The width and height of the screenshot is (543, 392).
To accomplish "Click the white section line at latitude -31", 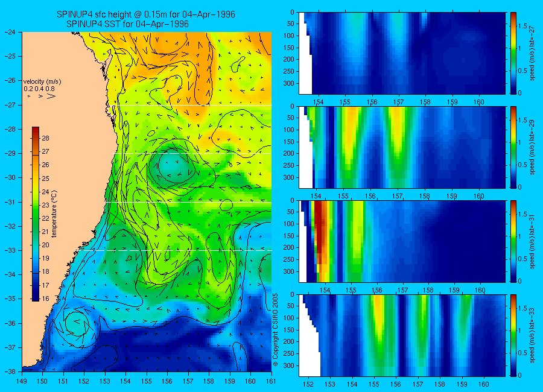I will click(x=188, y=202).
